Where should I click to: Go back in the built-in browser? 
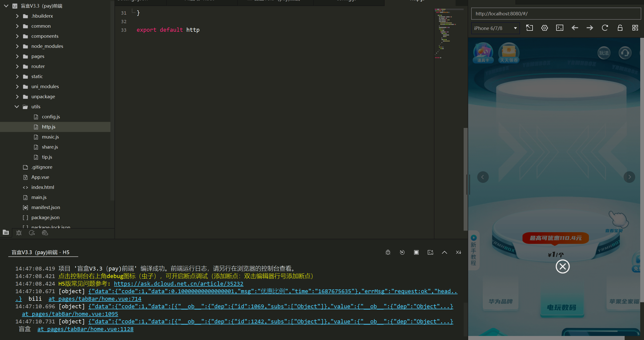[575, 28]
